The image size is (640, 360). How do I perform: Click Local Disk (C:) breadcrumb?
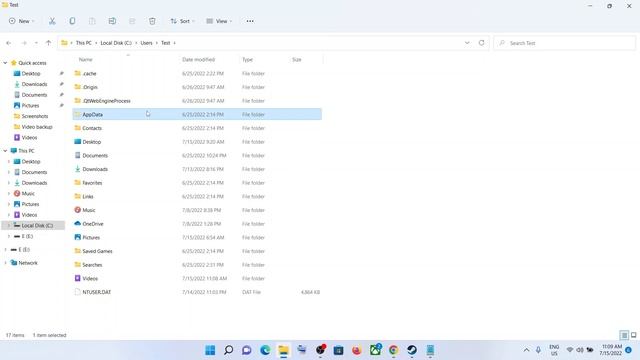(x=116, y=43)
